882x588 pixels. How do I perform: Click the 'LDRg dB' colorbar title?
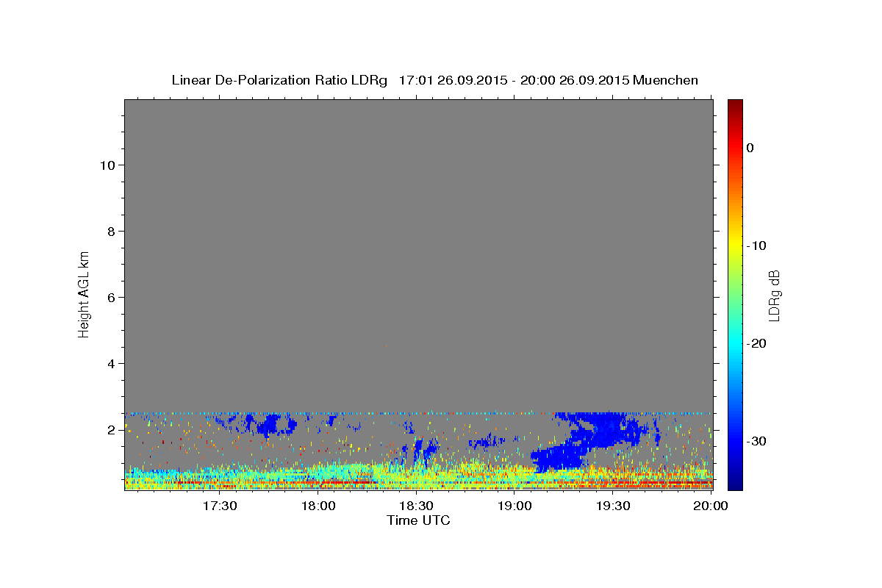click(774, 295)
